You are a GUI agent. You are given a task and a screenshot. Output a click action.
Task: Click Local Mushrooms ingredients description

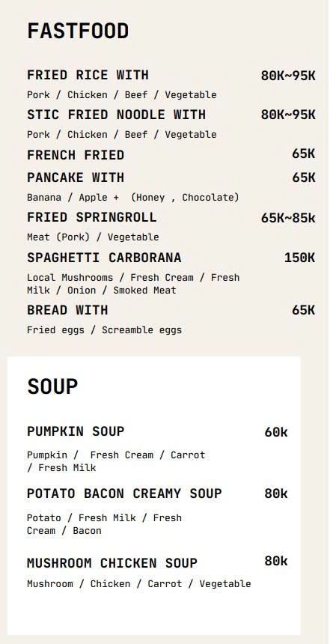pos(133,284)
